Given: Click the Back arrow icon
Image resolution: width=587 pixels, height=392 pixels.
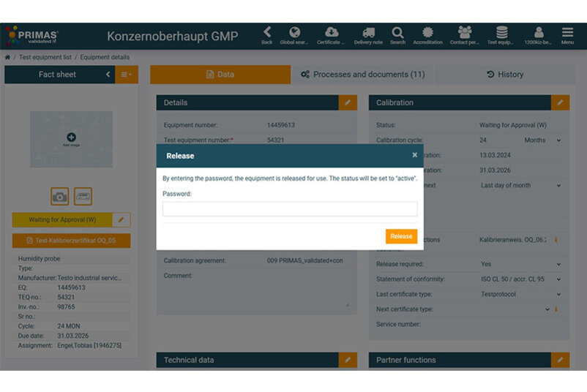Looking at the screenshot, I should pyautogui.click(x=266, y=32).
